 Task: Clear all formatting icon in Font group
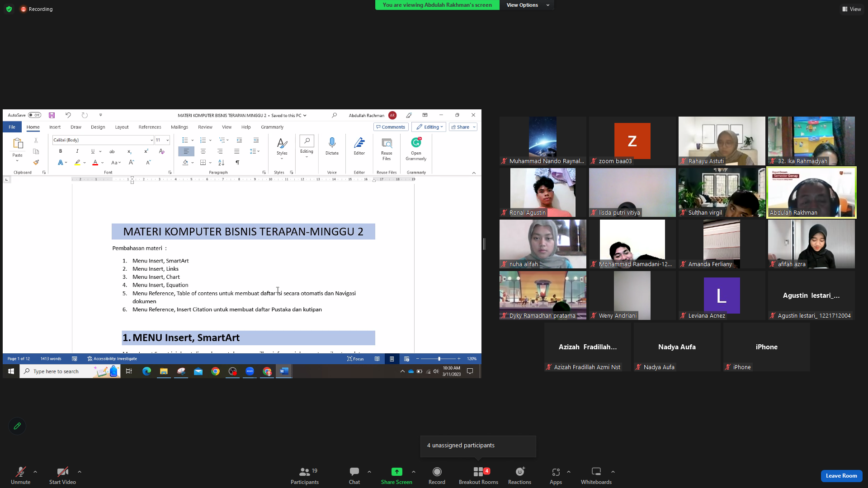click(x=161, y=151)
